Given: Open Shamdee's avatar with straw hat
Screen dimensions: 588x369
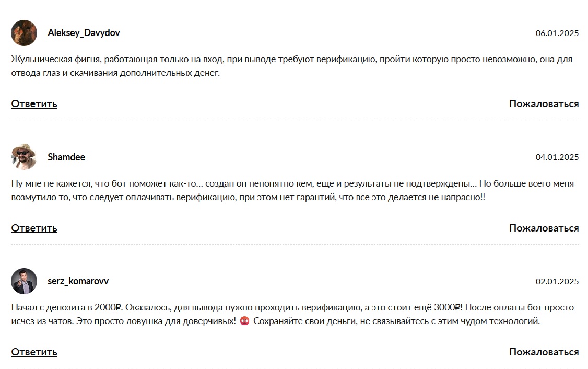Looking at the screenshot, I should point(24,157).
